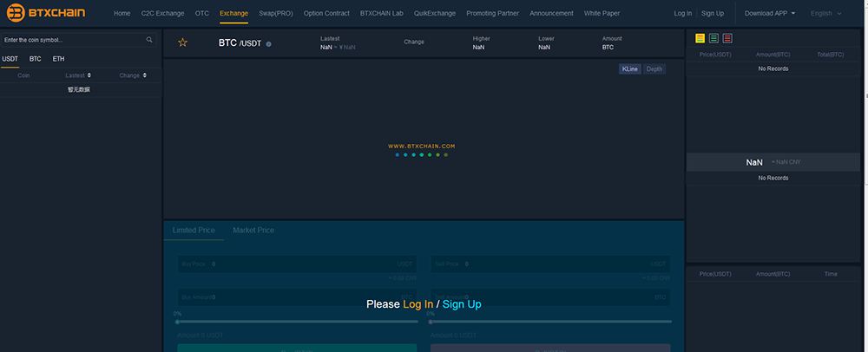Focus the coin symbol search field
This screenshot has width=868, height=352.
[75, 40]
